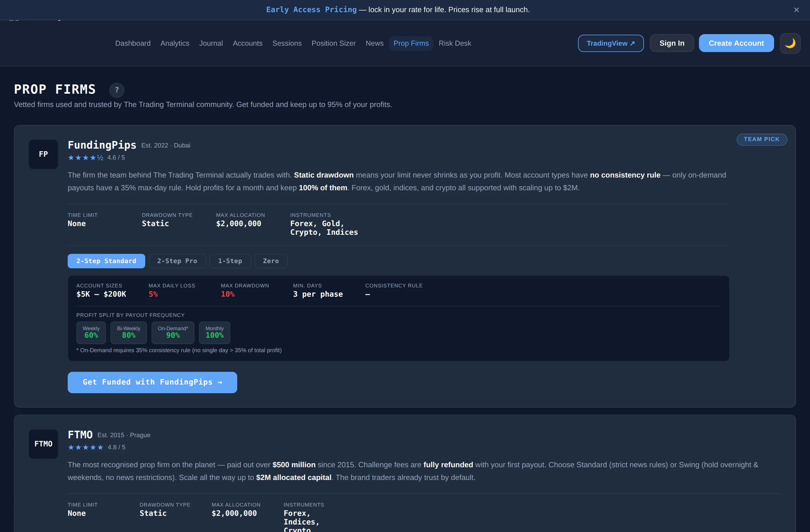Select the 2-Step Standard tab

[x=106, y=261]
